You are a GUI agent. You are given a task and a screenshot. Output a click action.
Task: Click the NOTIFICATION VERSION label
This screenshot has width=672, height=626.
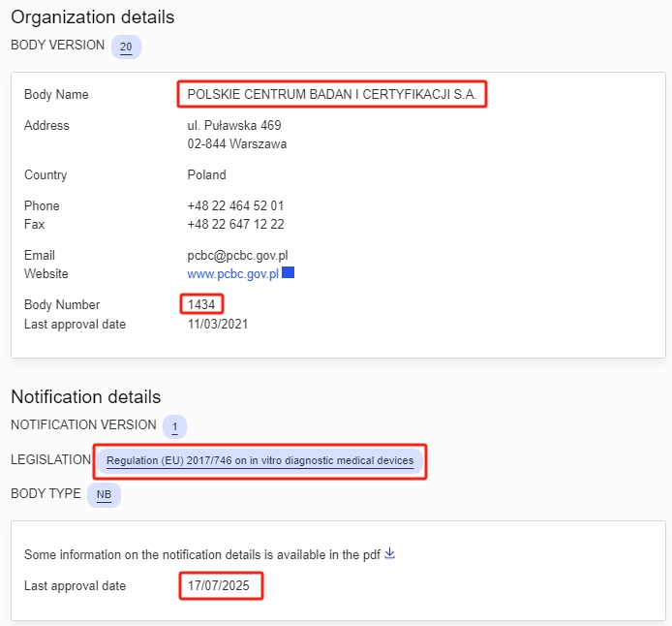point(83,424)
